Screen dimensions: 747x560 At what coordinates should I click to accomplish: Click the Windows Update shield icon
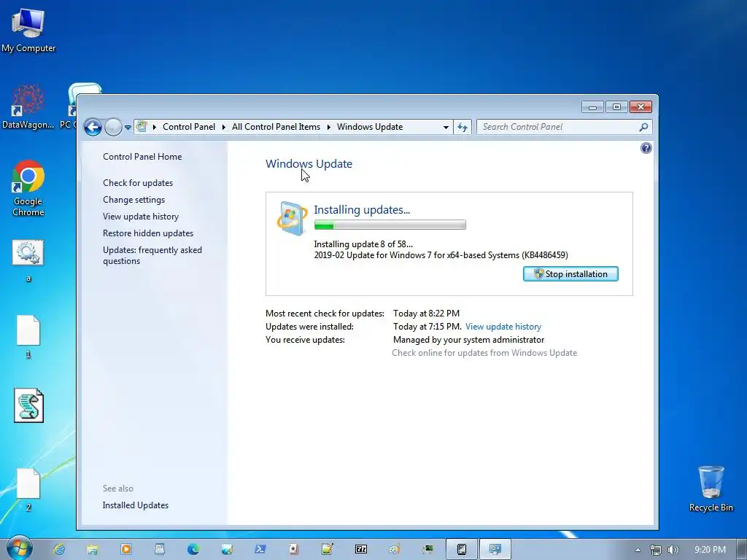(x=292, y=219)
